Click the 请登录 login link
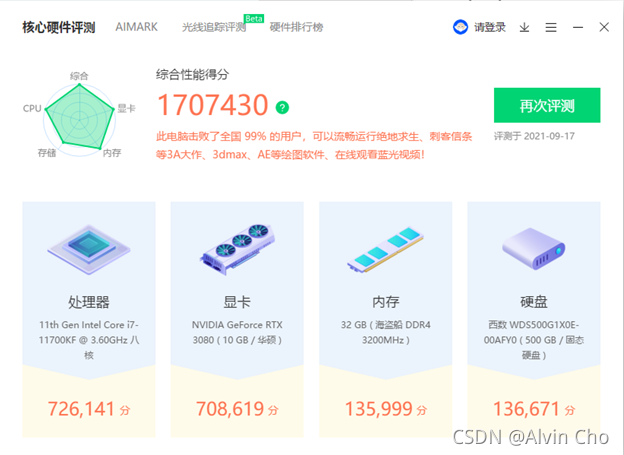Screen dimensions: 624x455 tap(490, 27)
